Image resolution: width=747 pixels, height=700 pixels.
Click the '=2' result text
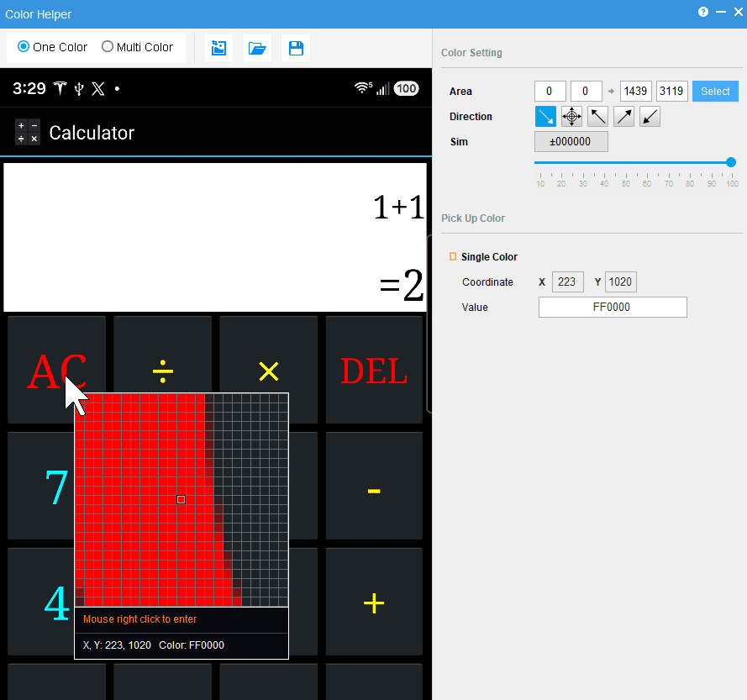[x=401, y=285]
